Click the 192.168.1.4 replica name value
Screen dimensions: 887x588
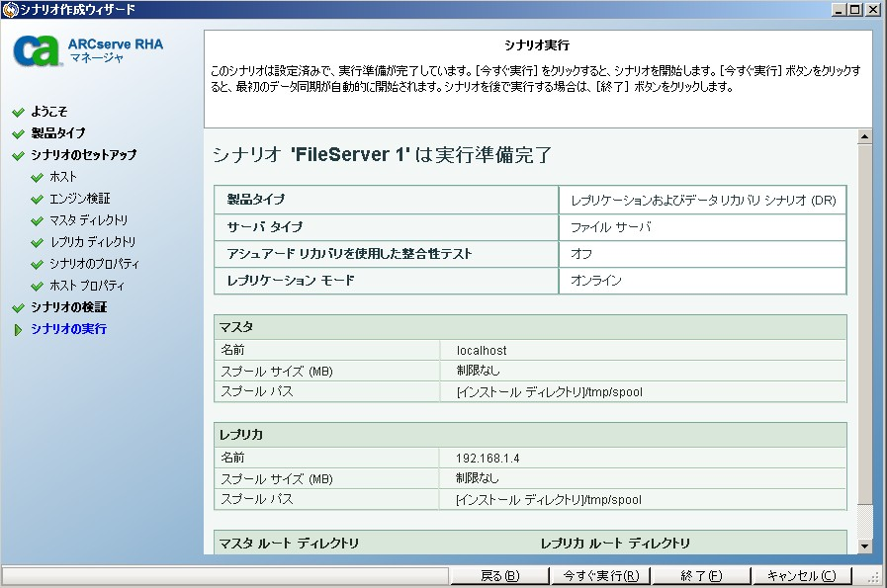point(488,459)
